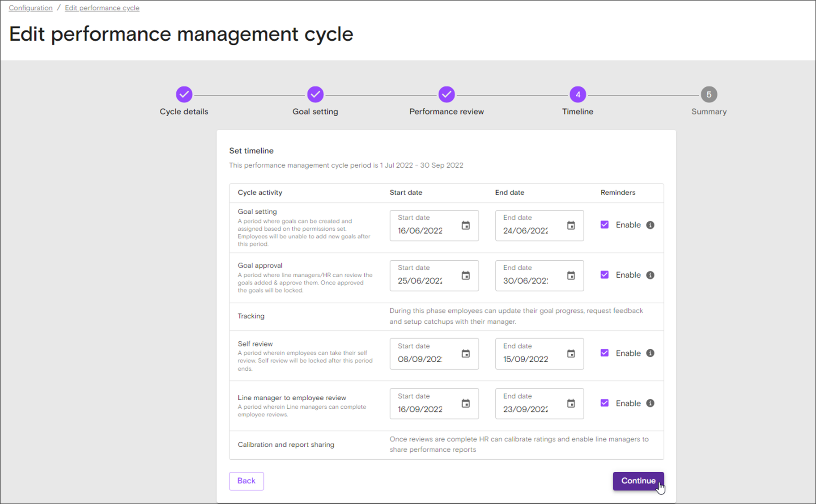Screen dimensions: 816x504
Task: Toggle Enable for Line manager to employee review
Action: 604,403
